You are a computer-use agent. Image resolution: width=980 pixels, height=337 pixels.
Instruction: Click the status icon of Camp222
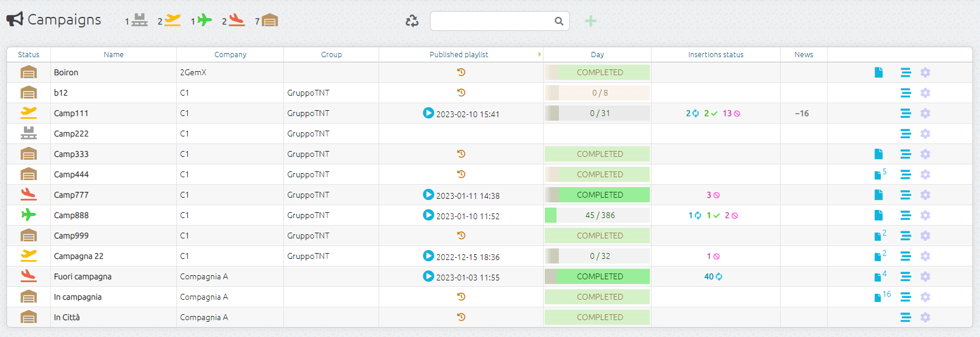[x=29, y=134]
